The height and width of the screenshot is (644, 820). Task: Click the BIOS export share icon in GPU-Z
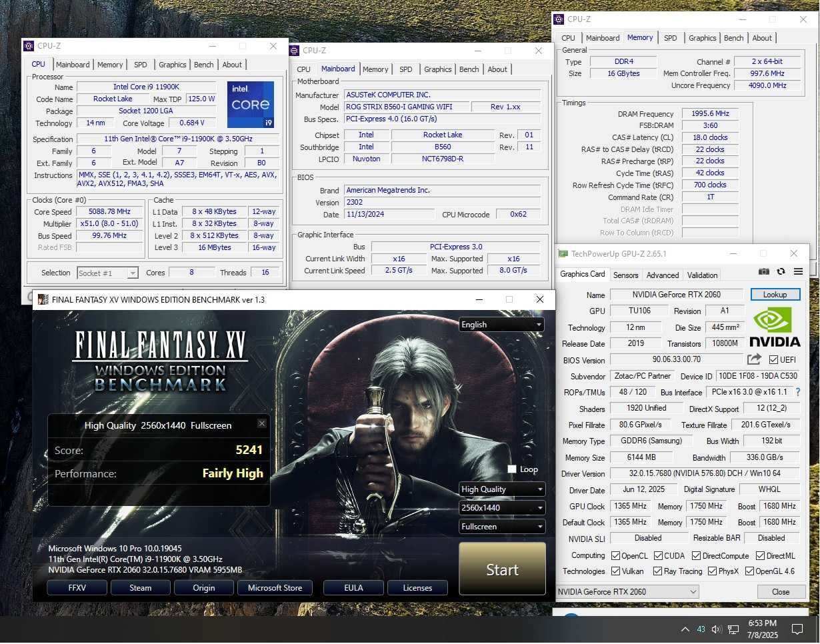point(754,359)
